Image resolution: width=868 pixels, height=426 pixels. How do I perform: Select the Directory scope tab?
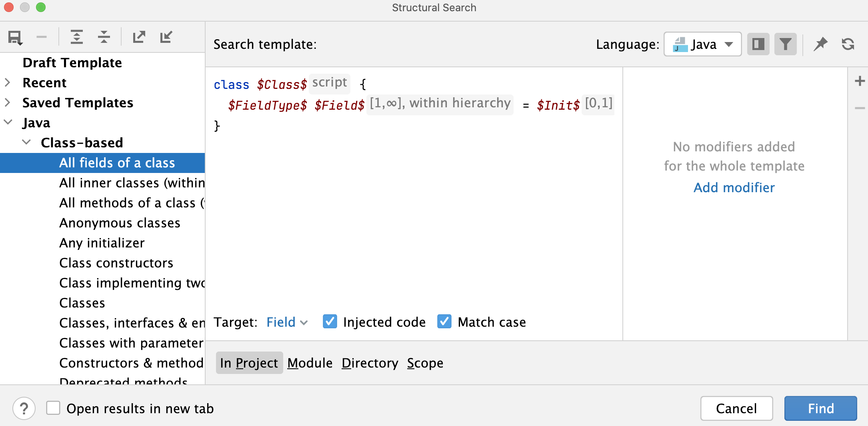[x=370, y=363]
